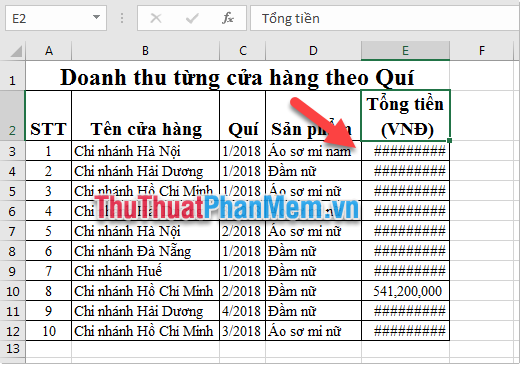The height and width of the screenshot is (366, 522).
Task: Click the formula bar resize dots handle
Action: tap(122, 18)
